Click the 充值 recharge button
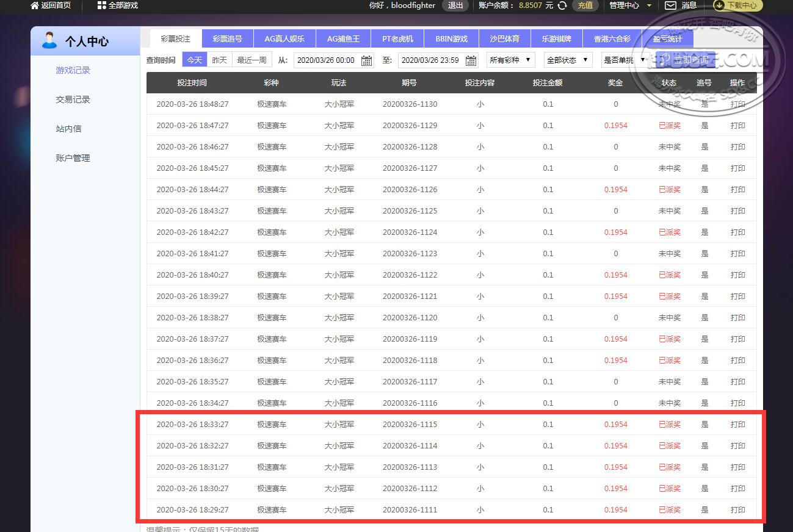Viewport: 793px width, 532px height. tap(585, 5)
